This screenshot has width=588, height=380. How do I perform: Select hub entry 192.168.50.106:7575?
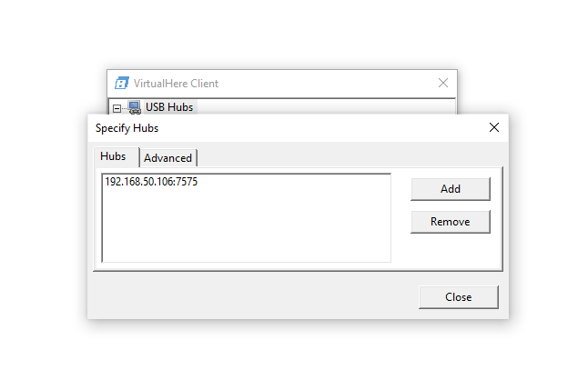(151, 182)
